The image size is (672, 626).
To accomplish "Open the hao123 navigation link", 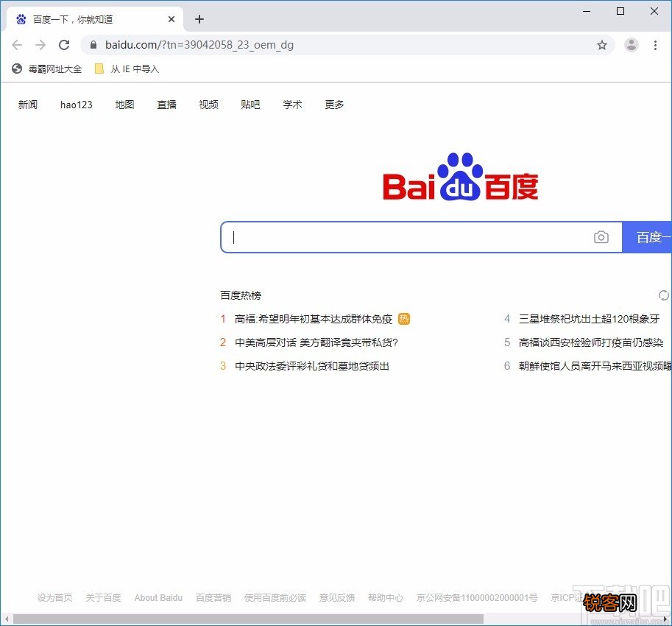I will [77, 105].
